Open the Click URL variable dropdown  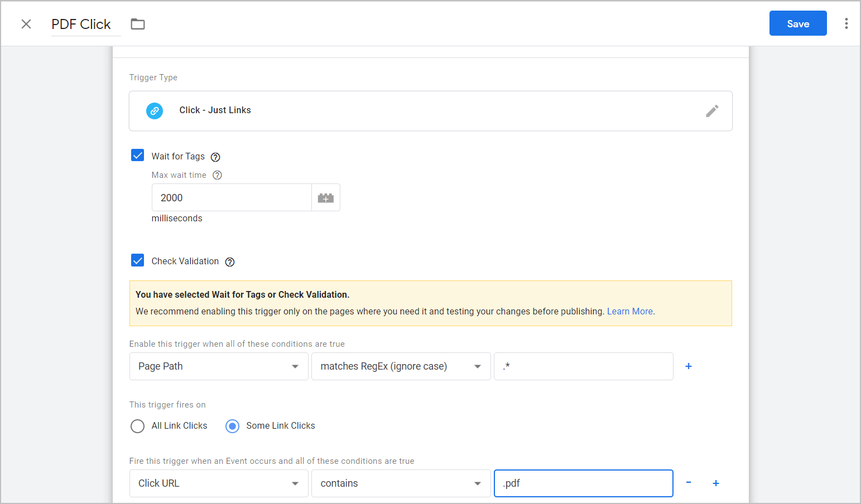(218, 483)
